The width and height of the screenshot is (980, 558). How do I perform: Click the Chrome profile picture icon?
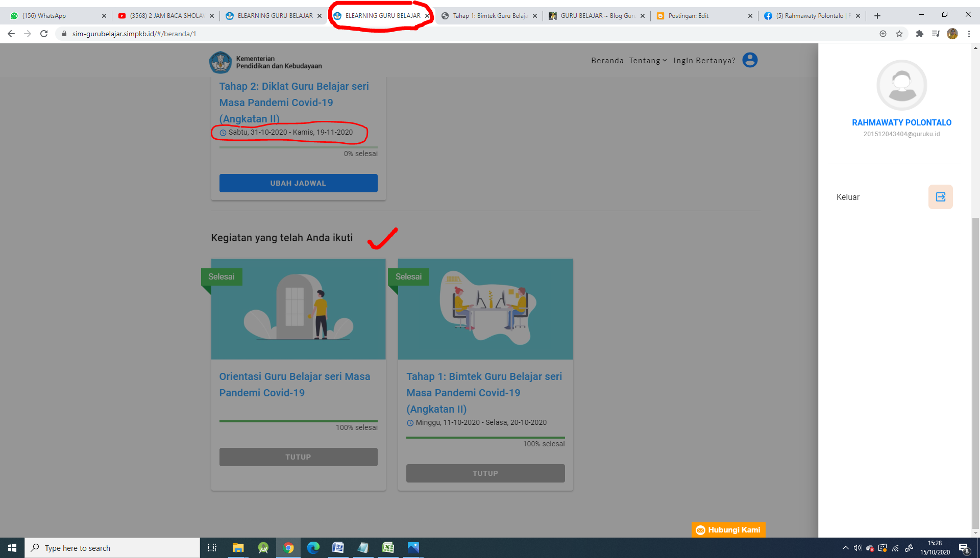click(952, 34)
